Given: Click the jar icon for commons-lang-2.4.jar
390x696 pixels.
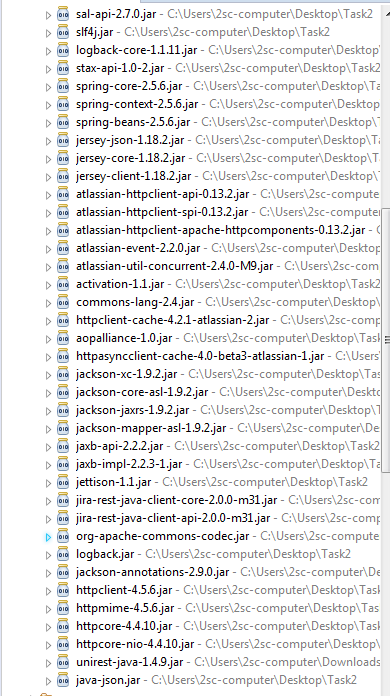Looking at the screenshot, I should point(63,302).
